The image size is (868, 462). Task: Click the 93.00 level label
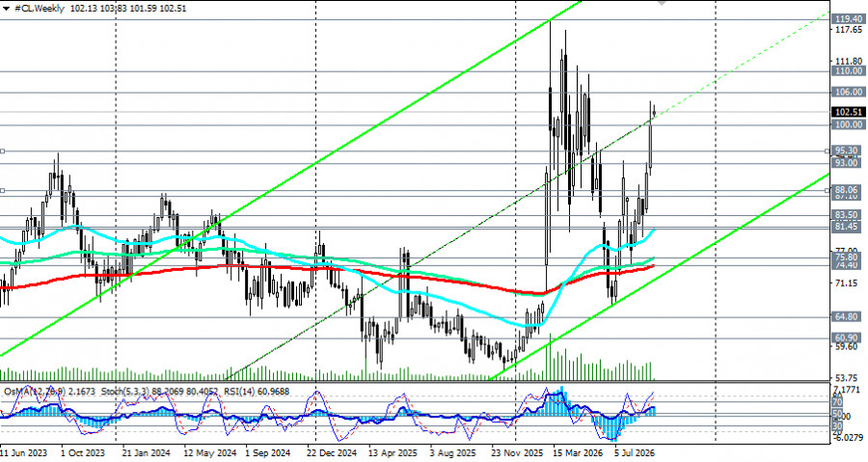[849, 163]
